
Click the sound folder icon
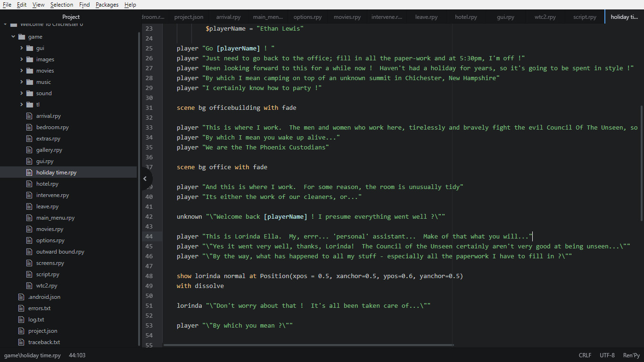tap(29, 93)
